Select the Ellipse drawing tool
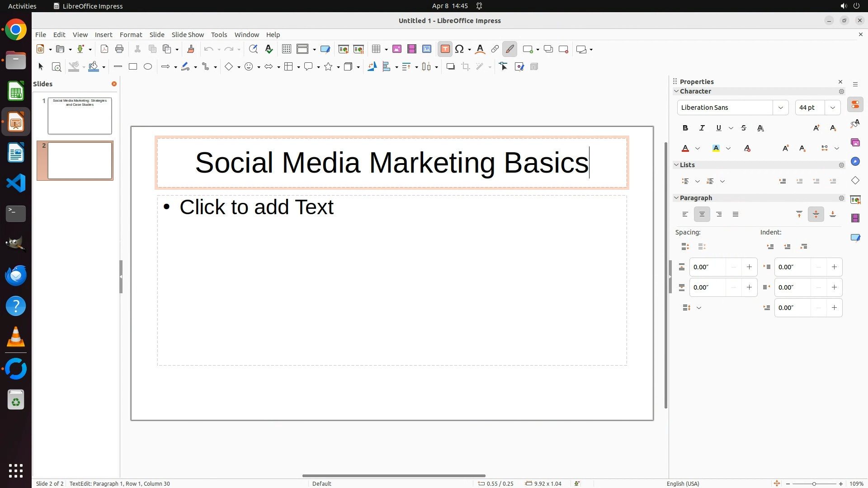868x488 pixels. point(148,67)
